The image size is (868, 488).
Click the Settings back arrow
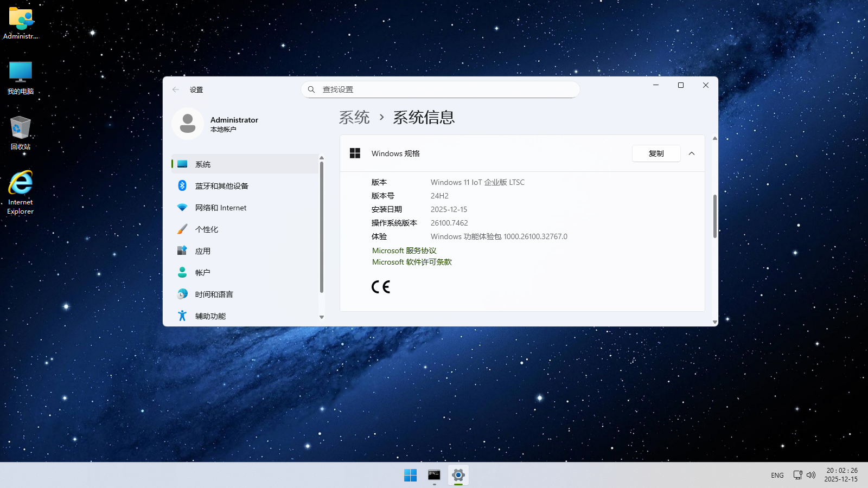coord(176,89)
